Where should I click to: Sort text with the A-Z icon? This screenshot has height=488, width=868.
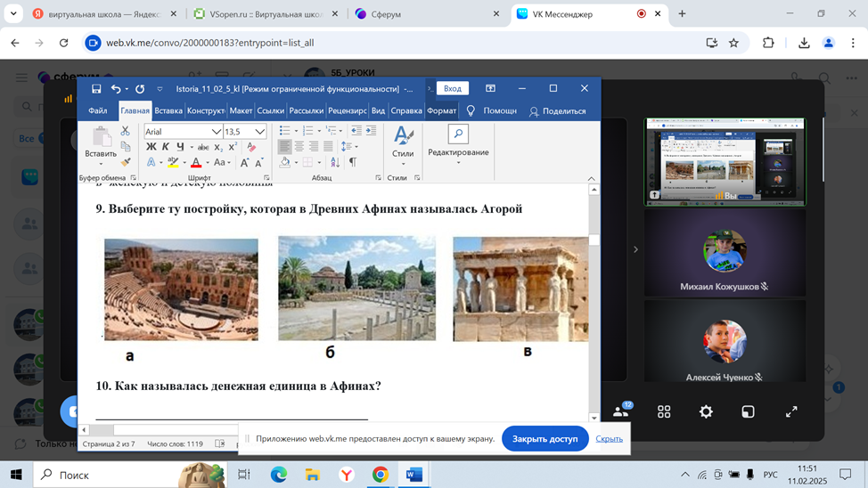click(335, 162)
